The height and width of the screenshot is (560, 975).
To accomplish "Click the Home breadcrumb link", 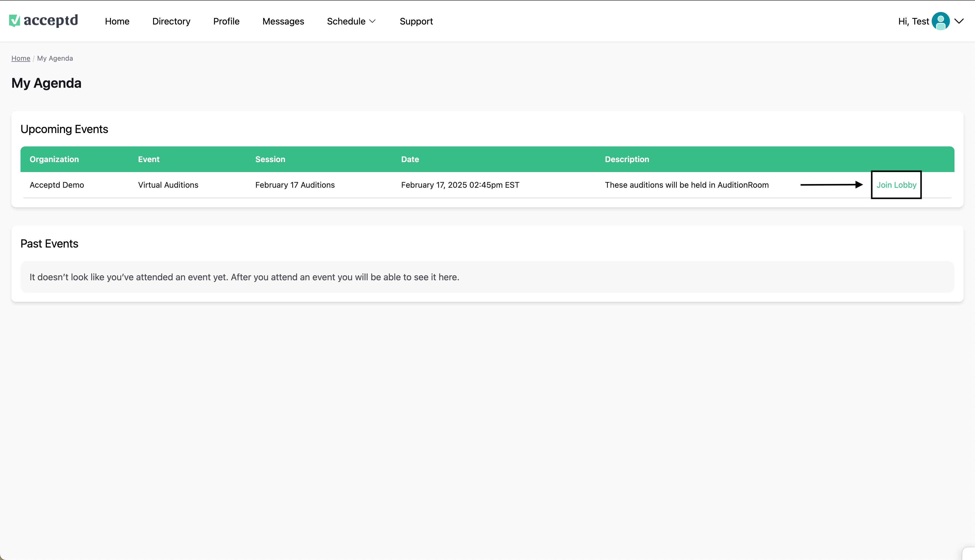I will click(21, 58).
